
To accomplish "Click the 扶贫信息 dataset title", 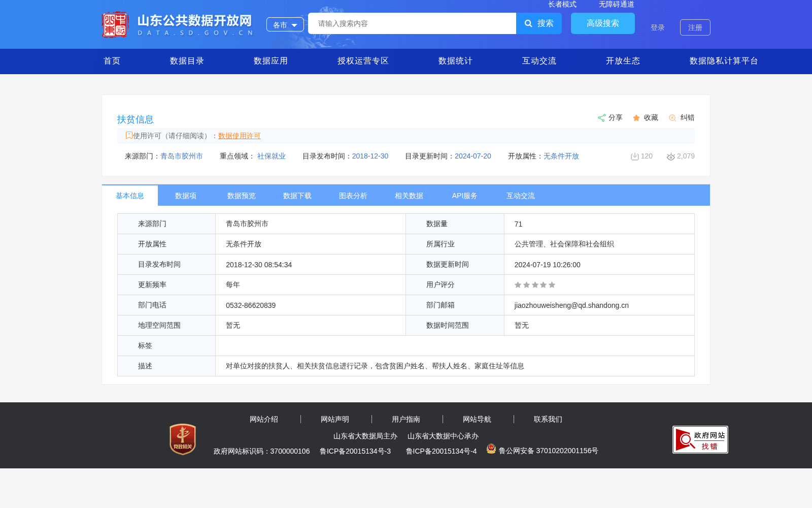I will pos(136,119).
